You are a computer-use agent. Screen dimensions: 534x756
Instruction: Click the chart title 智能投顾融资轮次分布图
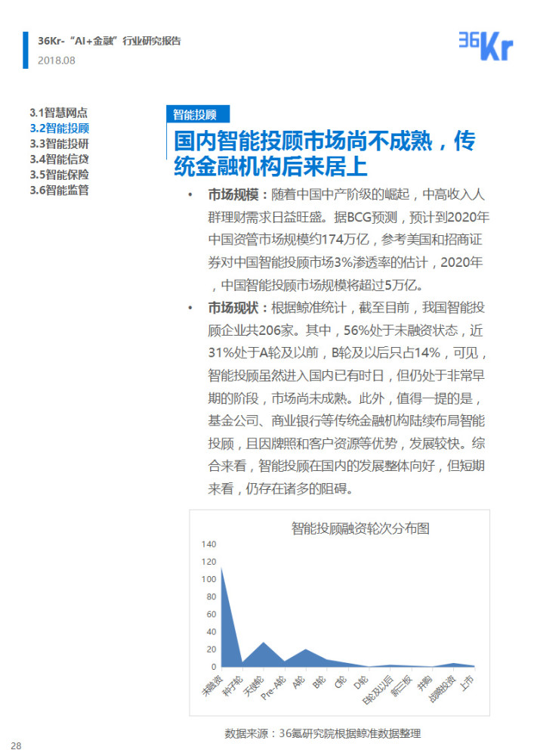360,529
